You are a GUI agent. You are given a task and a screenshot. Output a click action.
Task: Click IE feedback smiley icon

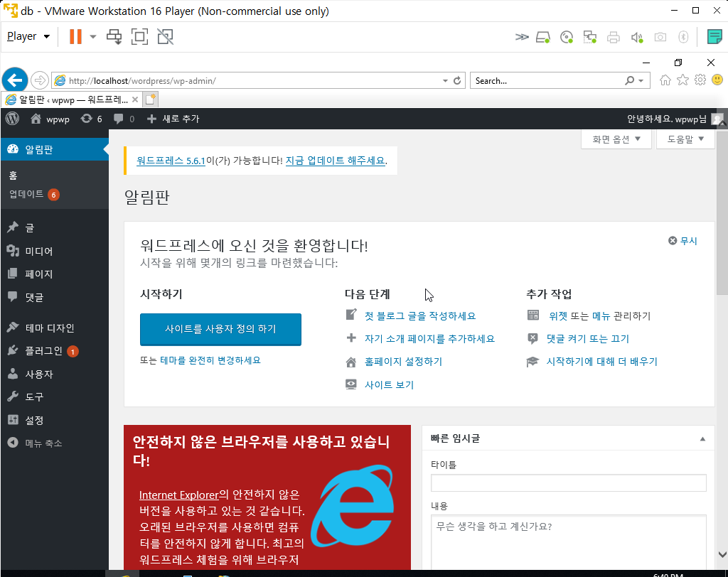(x=717, y=80)
